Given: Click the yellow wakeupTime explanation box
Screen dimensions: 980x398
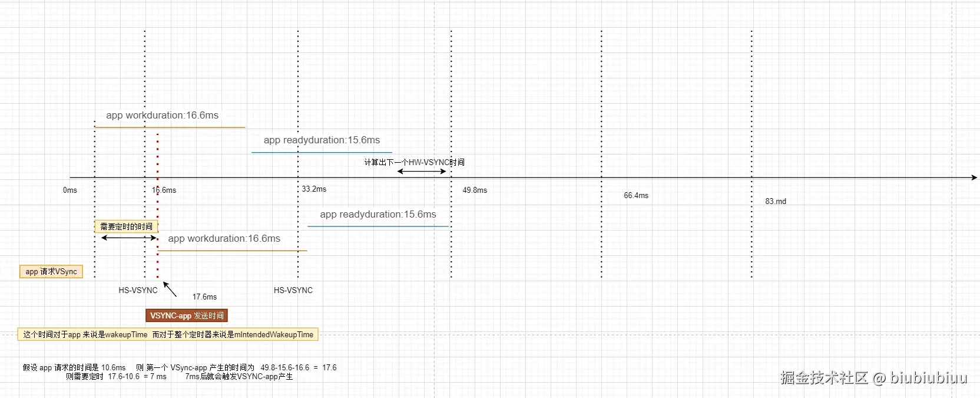Looking at the screenshot, I should tap(168, 334).
